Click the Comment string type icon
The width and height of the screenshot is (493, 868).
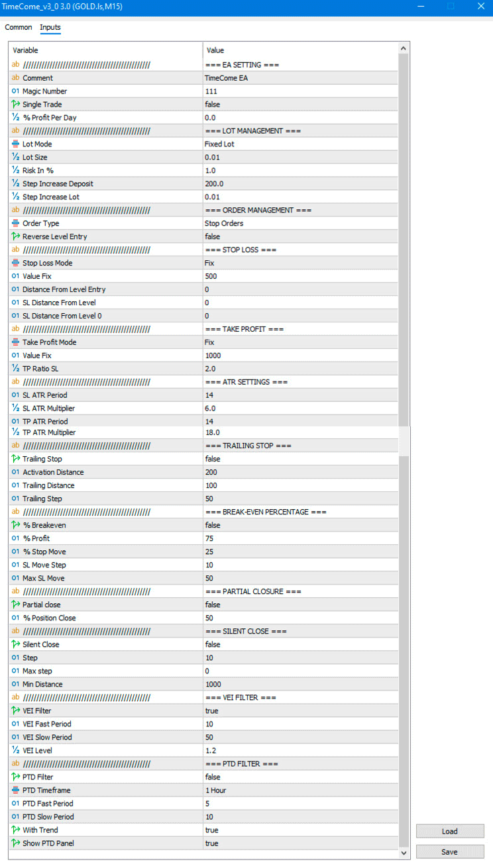[x=15, y=78]
